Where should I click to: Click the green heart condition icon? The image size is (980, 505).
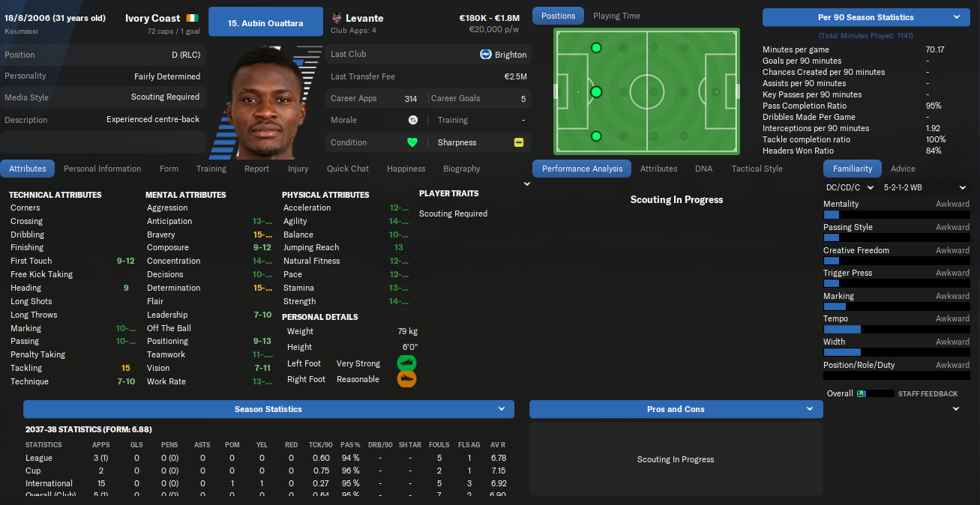[x=412, y=142]
